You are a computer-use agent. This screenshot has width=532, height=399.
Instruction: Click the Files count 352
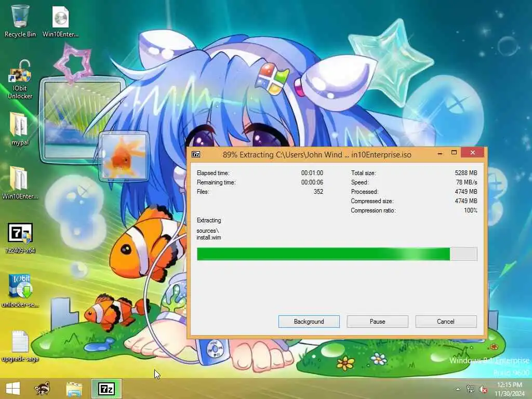(318, 192)
